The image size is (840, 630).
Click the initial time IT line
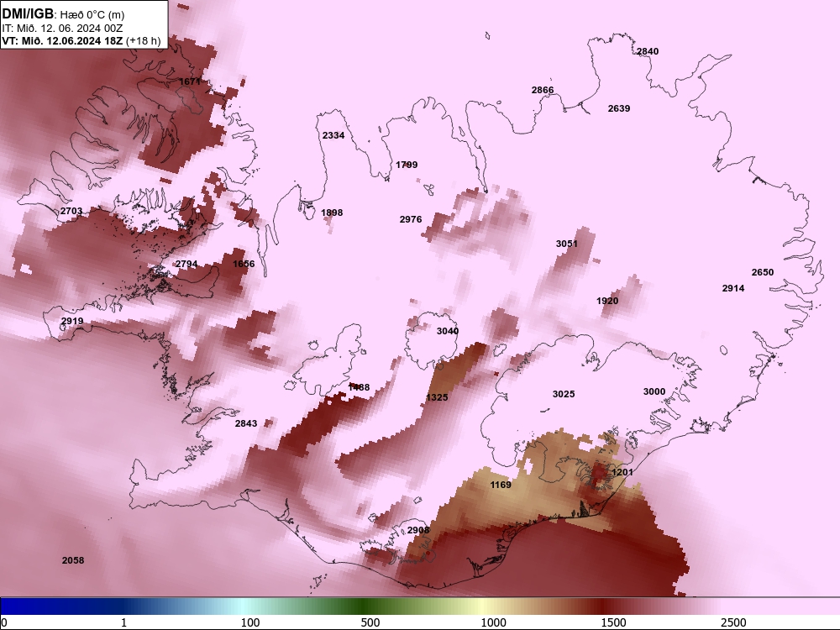pyautogui.click(x=62, y=28)
